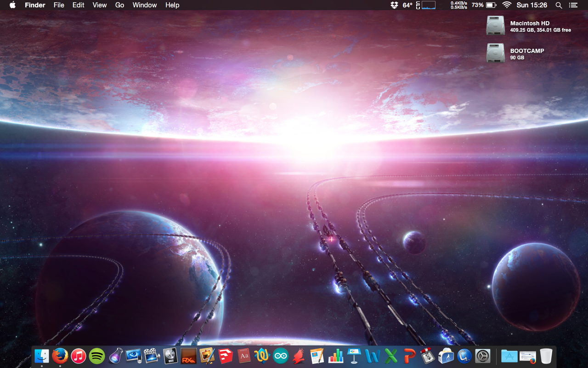Open iTunes in the Dock

point(79,356)
